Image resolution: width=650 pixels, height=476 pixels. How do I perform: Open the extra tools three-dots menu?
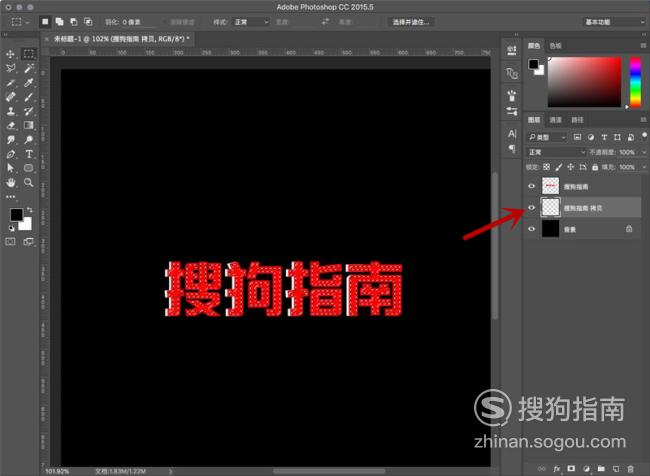[x=10, y=197]
